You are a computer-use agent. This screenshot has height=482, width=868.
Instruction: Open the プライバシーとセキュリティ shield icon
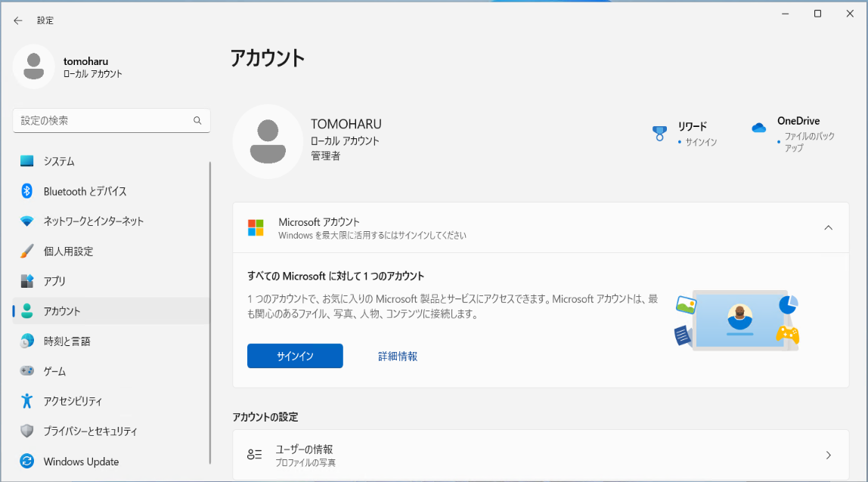pyautogui.click(x=26, y=431)
